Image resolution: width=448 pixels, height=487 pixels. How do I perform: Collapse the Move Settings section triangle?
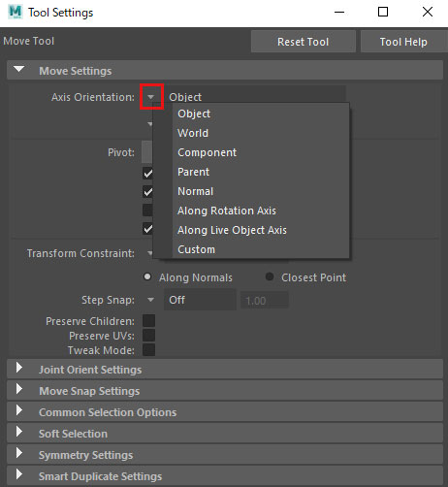point(19,69)
